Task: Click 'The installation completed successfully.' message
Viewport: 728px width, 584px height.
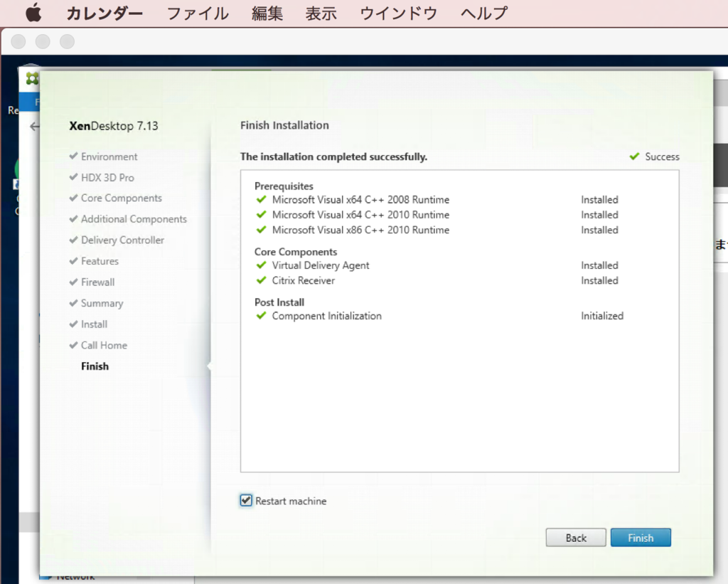Action: click(x=333, y=156)
